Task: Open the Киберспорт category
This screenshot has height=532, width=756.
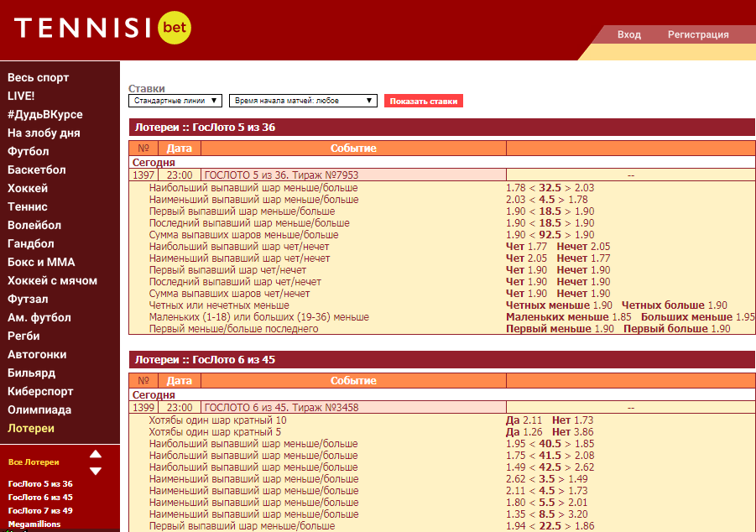Action: (40, 391)
